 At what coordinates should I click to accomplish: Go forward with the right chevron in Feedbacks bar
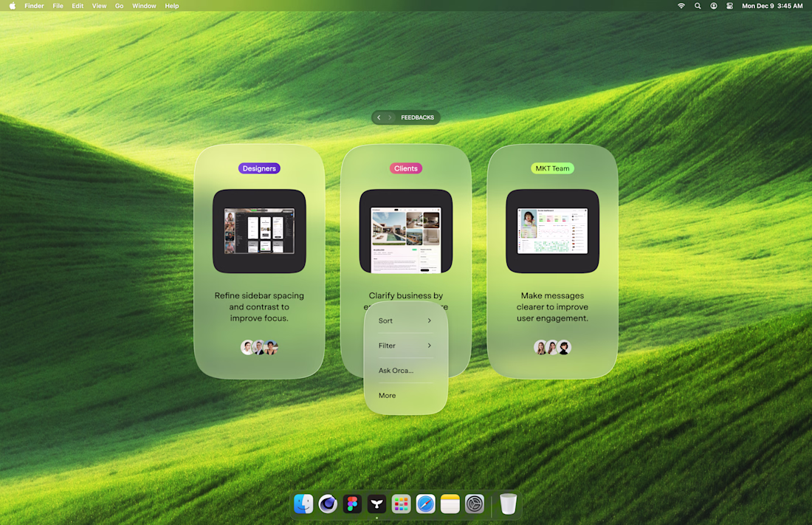(x=390, y=117)
